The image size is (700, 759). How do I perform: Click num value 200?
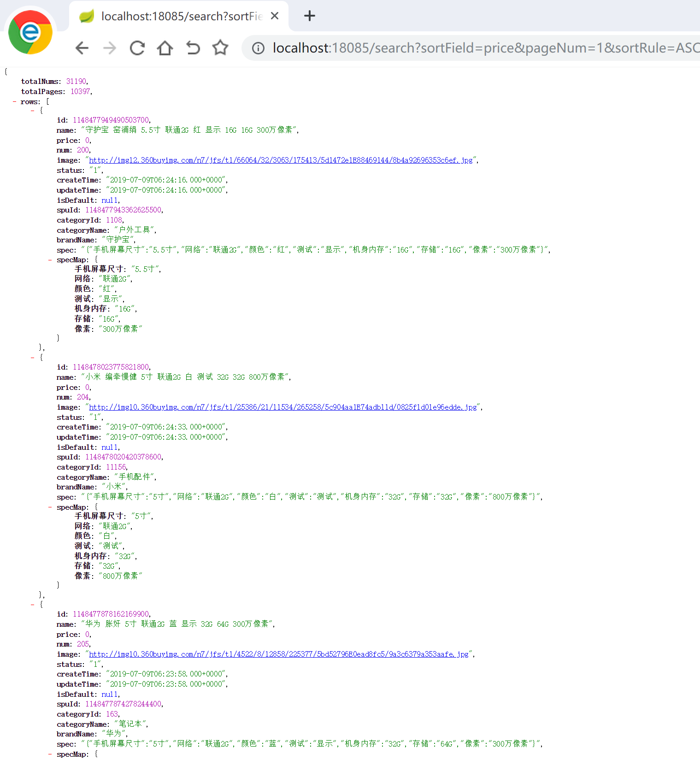click(83, 150)
